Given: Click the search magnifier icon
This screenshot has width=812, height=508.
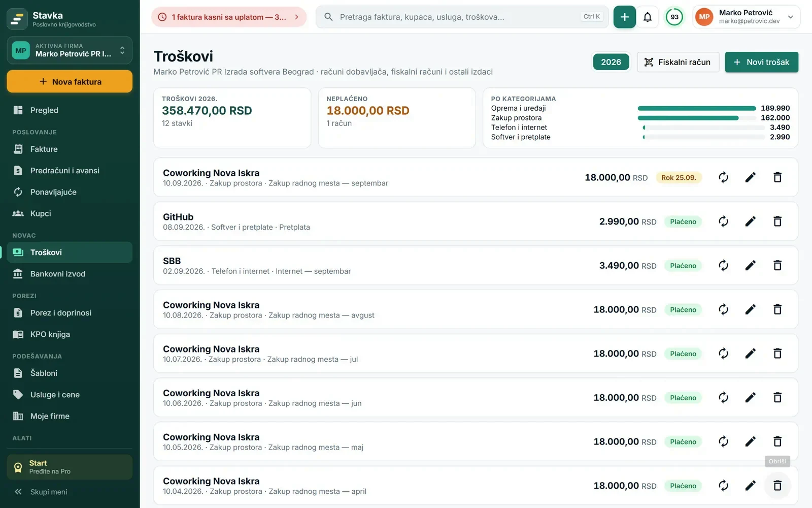Looking at the screenshot, I should (329, 17).
